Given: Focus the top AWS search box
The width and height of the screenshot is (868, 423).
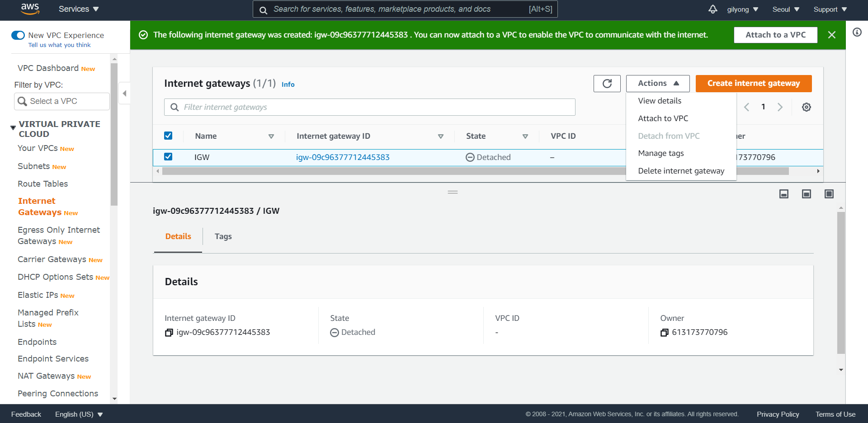Looking at the screenshot, I should [405, 9].
